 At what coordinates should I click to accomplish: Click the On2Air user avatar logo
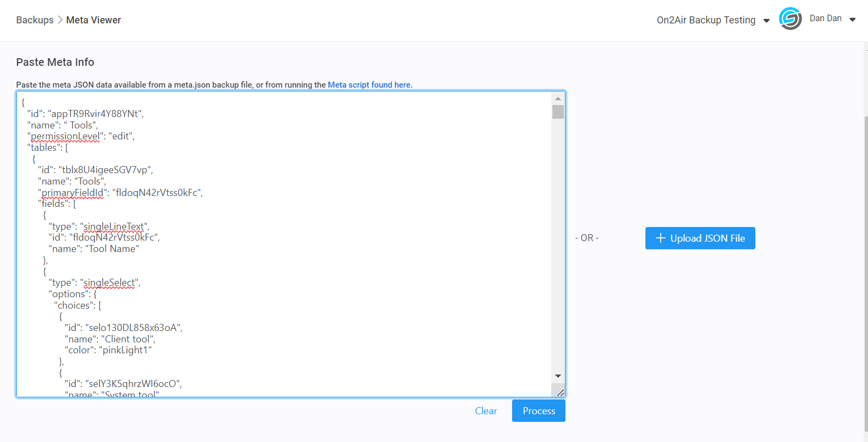pos(790,19)
